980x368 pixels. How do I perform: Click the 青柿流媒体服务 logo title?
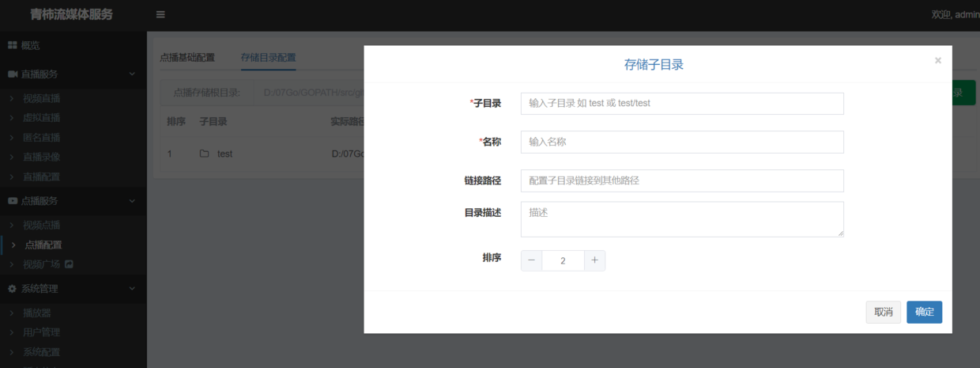pyautogui.click(x=72, y=14)
